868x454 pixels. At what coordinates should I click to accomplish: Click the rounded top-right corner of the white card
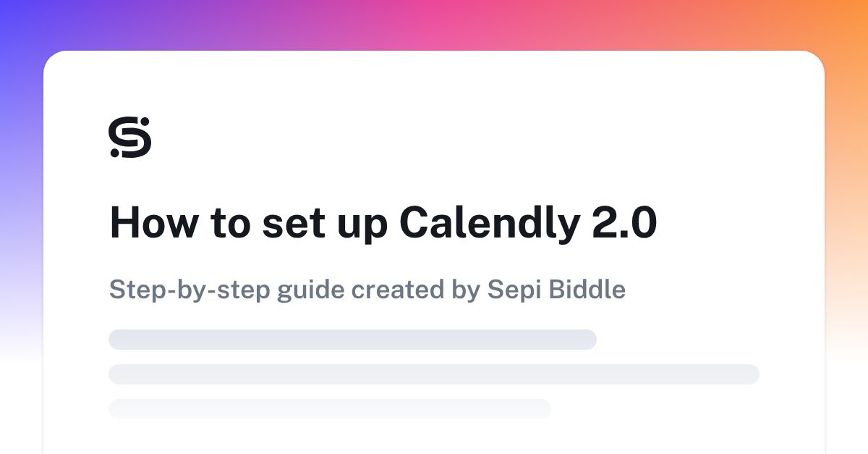[814, 61]
